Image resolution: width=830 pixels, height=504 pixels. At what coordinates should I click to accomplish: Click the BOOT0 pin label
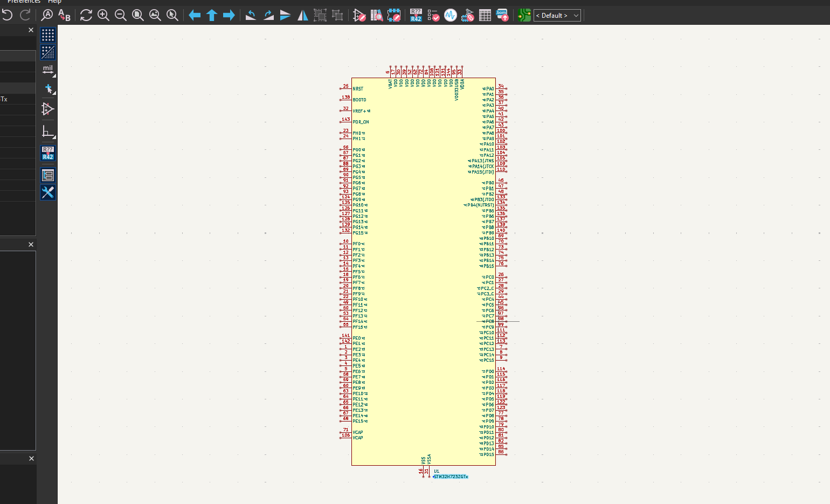coord(359,100)
